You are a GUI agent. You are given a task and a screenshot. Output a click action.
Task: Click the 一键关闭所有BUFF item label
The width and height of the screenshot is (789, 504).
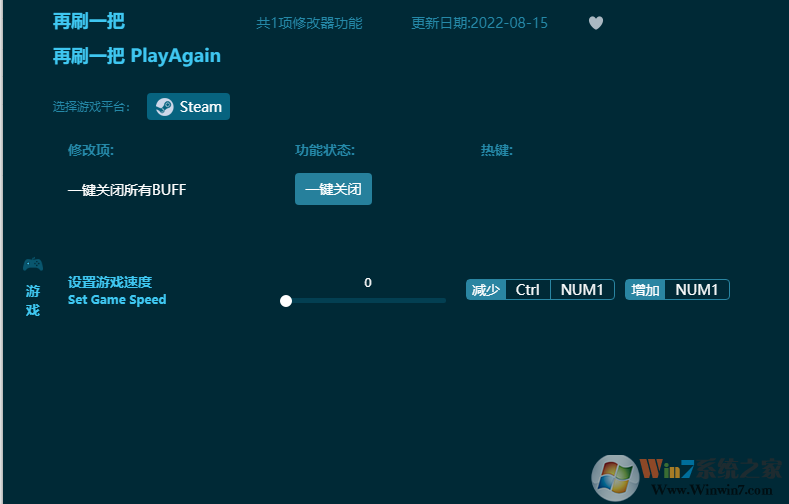(127, 190)
